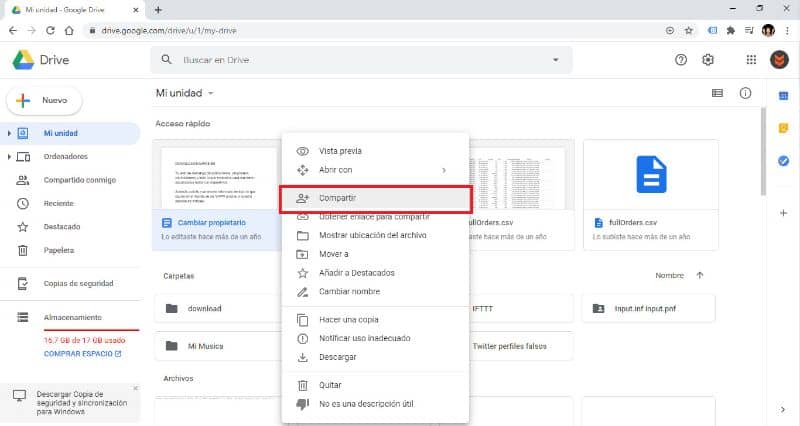800x426 pixels.
Task: Bookmark this page with star icon
Action: click(688, 31)
